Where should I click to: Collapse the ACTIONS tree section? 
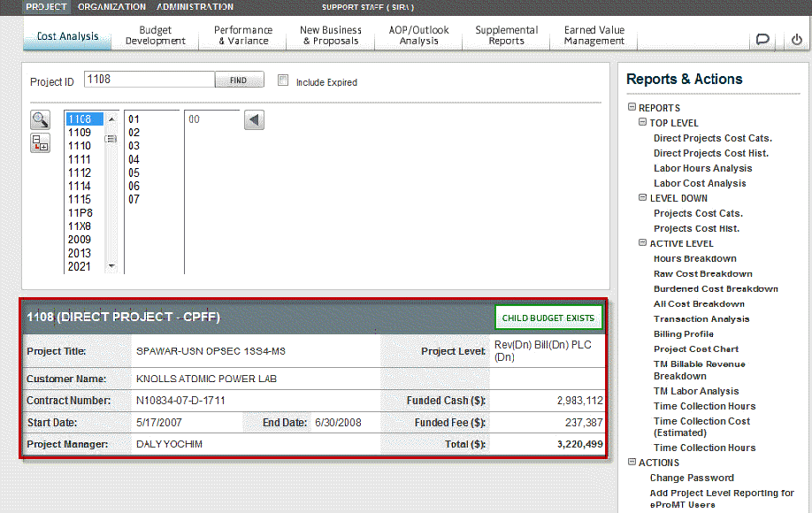[632, 462]
